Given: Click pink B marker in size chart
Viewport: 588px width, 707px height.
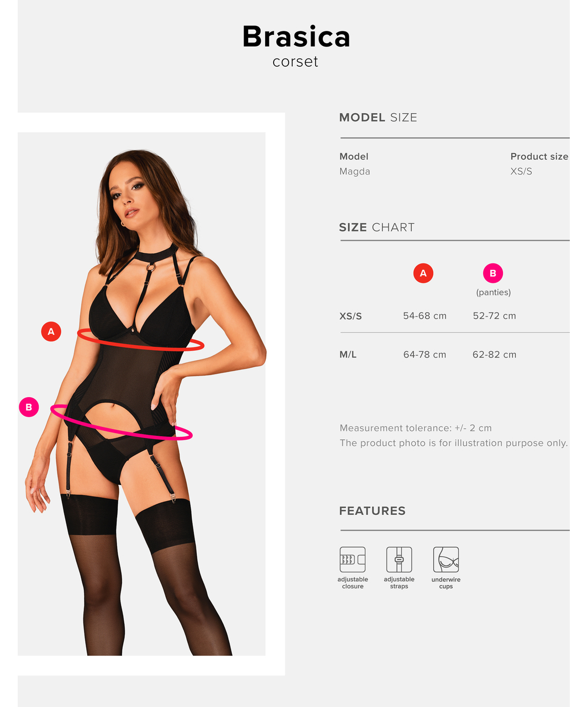Looking at the screenshot, I should [493, 273].
